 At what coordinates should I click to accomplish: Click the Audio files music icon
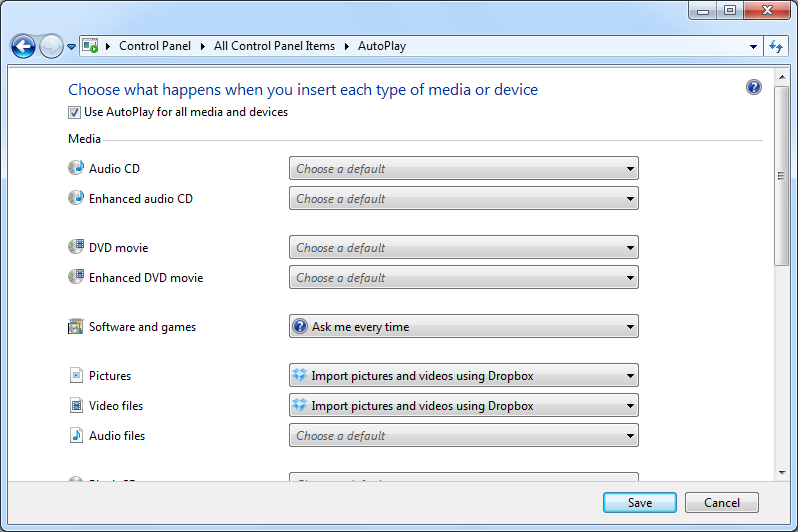(x=76, y=435)
